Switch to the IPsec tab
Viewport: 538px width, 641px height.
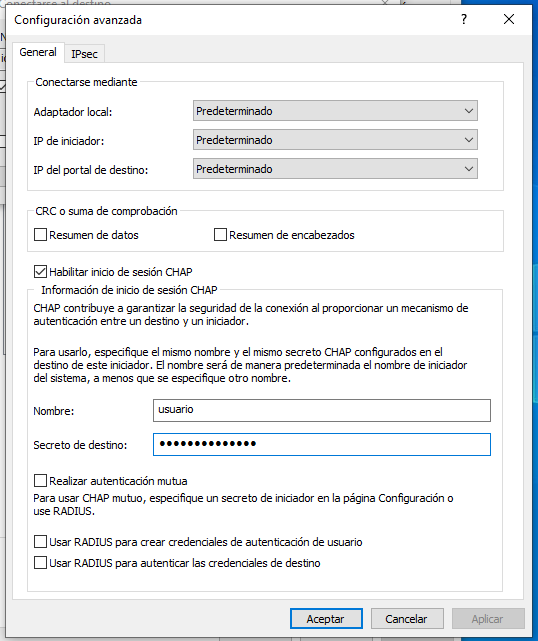[x=84, y=54]
